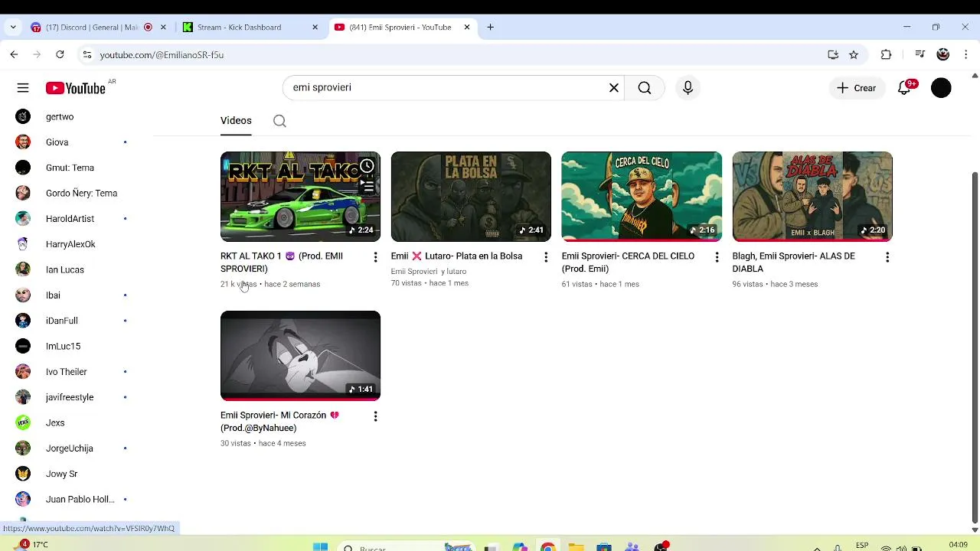
Task: Open the tab search dropdown arrow
Action: coord(12,27)
